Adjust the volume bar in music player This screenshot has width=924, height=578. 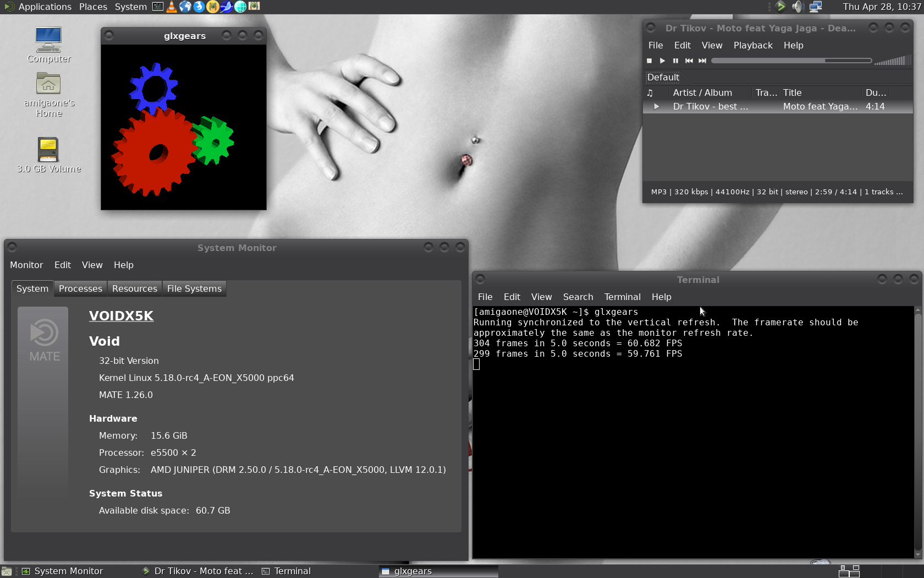coord(893,61)
